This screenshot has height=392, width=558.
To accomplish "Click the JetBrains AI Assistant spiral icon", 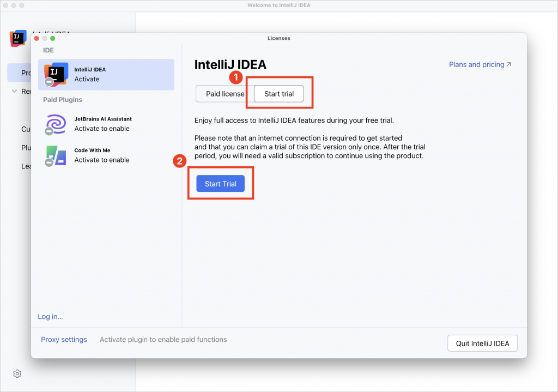I will click(56, 124).
